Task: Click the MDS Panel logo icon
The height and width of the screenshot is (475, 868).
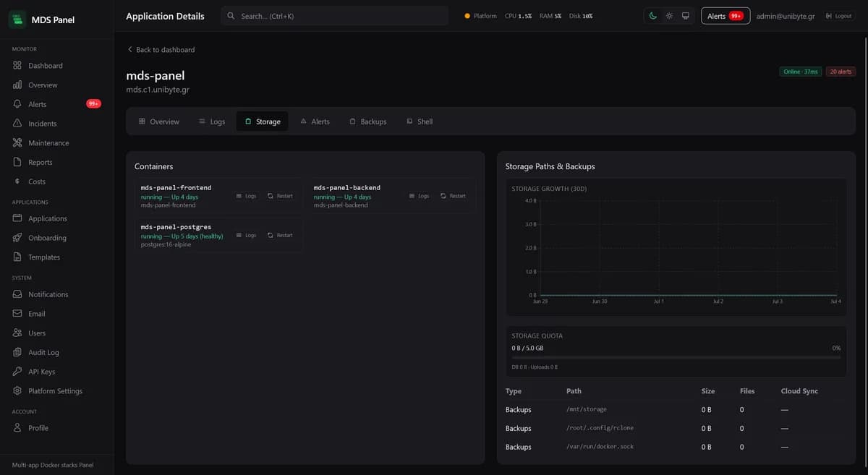Action: click(17, 20)
